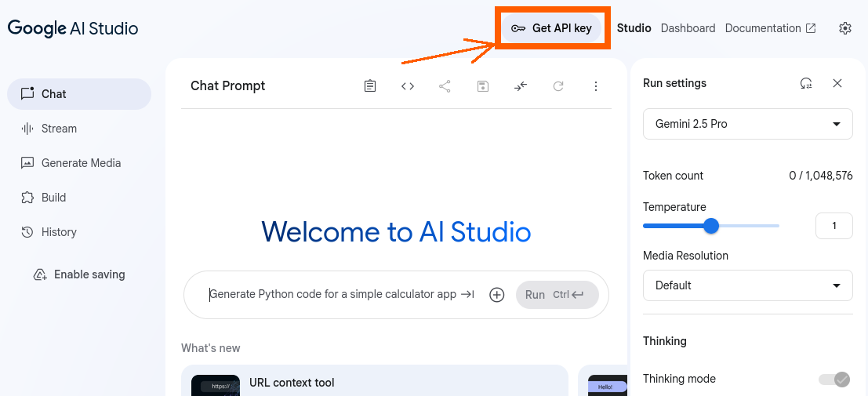Click the compare mode arrows icon
This screenshot has height=396, width=868.
pos(521,85)
